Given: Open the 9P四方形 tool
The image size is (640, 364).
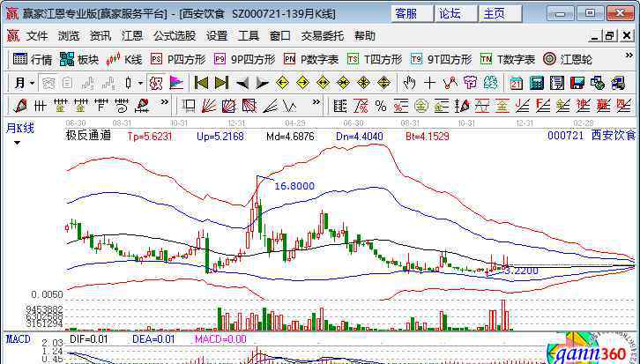Looking at the screenshot, I should [x=244, y=60].
